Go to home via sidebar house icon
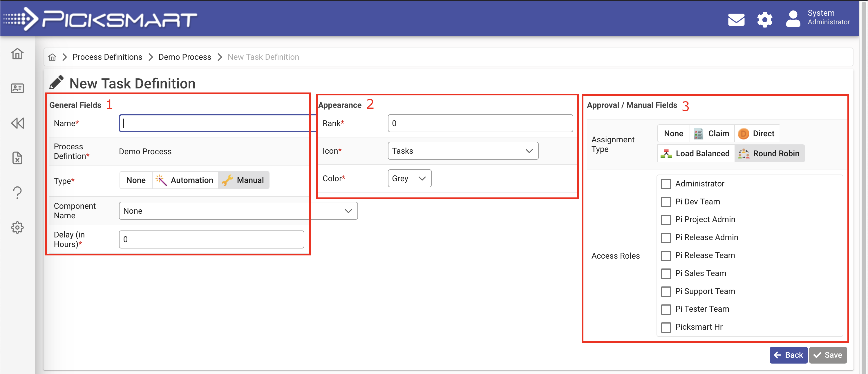 pyautogui.click(x=17, y=54)
